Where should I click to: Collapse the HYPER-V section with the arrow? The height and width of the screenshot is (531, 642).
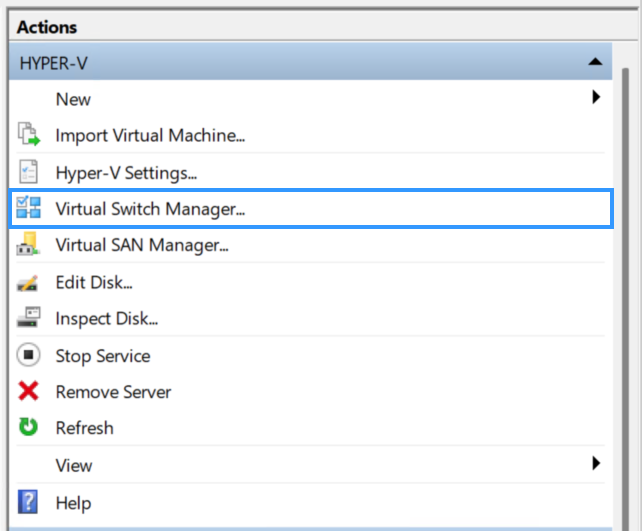pos(595,62)
